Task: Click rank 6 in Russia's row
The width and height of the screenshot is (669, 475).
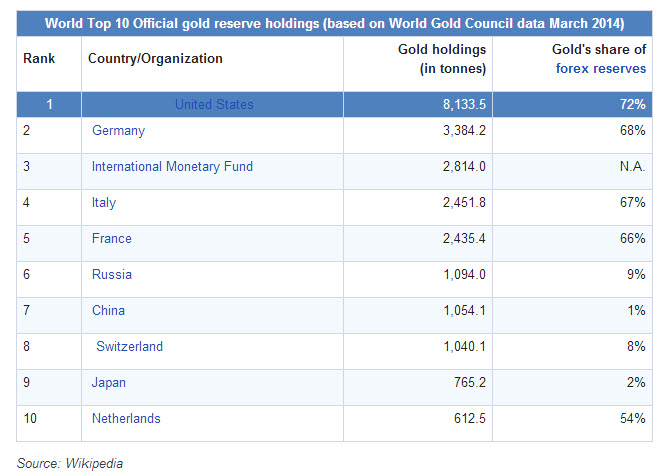Action: pyautogui.click(x=26, y=274)
